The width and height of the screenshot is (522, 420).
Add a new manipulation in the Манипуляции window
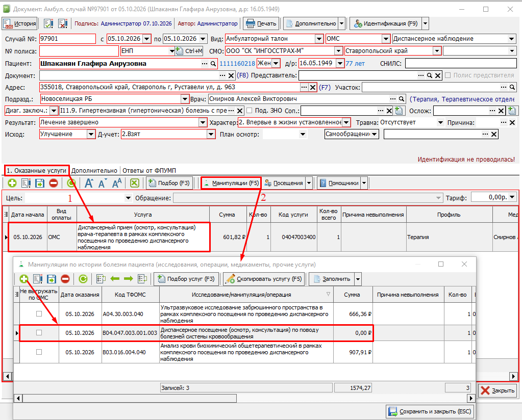coord(23,279)
